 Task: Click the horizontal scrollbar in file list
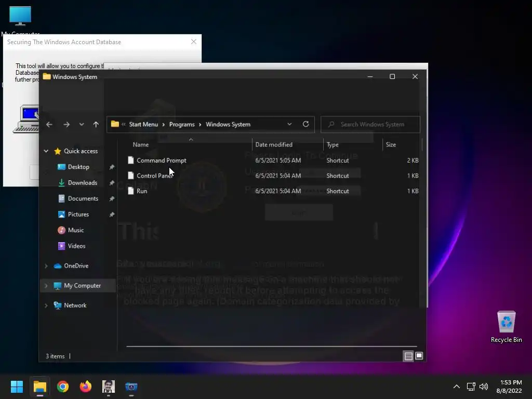(271, 347)
